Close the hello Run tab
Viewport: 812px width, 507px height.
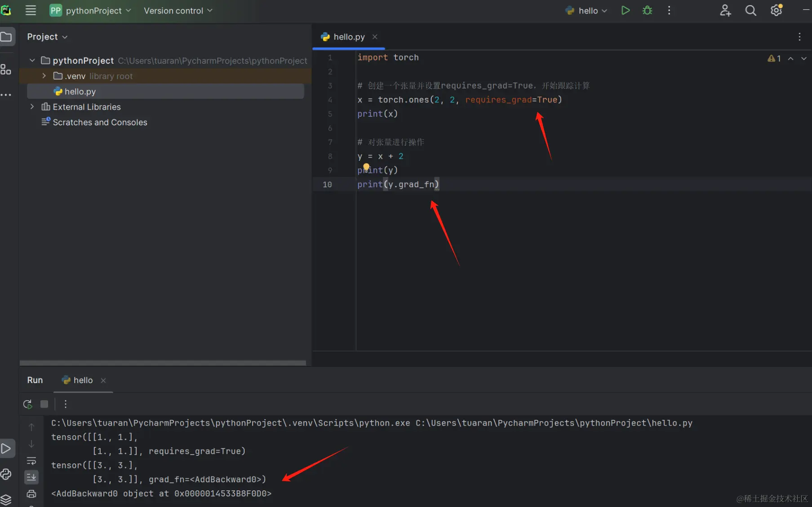103,380
